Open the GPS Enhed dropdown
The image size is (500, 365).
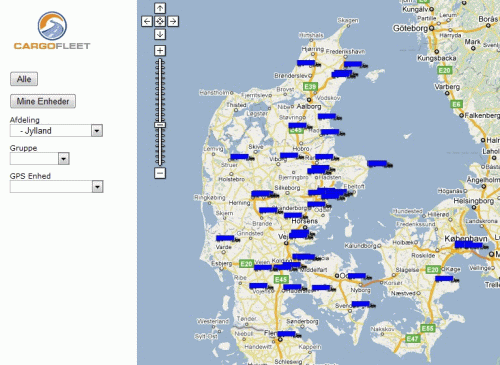56,187
